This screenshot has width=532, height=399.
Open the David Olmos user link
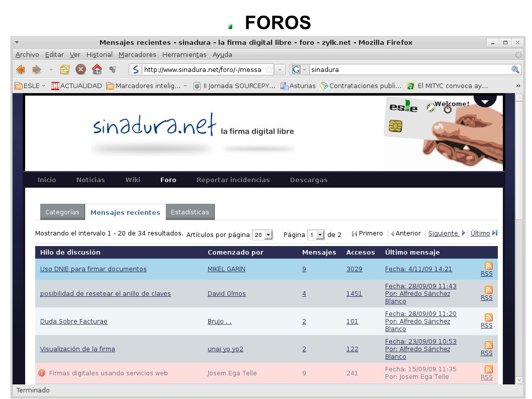pyautogui.click(x=227, y=293)
